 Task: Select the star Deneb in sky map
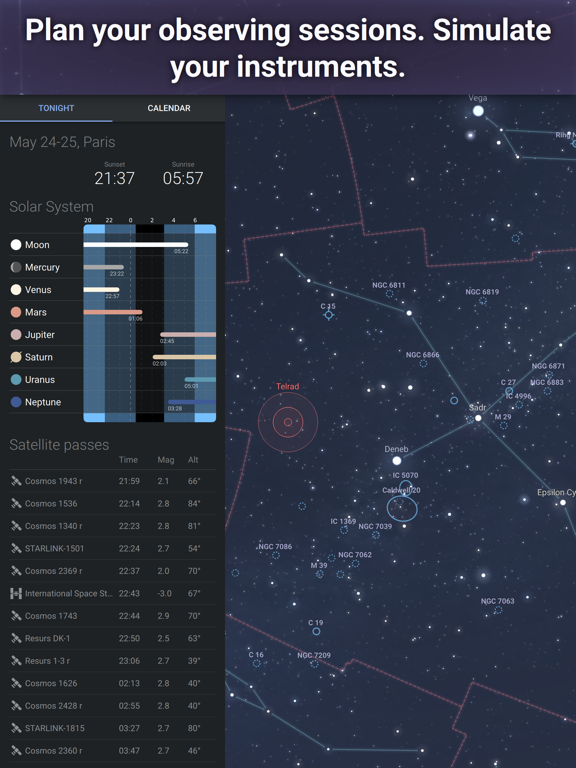[x=397, y=460]
